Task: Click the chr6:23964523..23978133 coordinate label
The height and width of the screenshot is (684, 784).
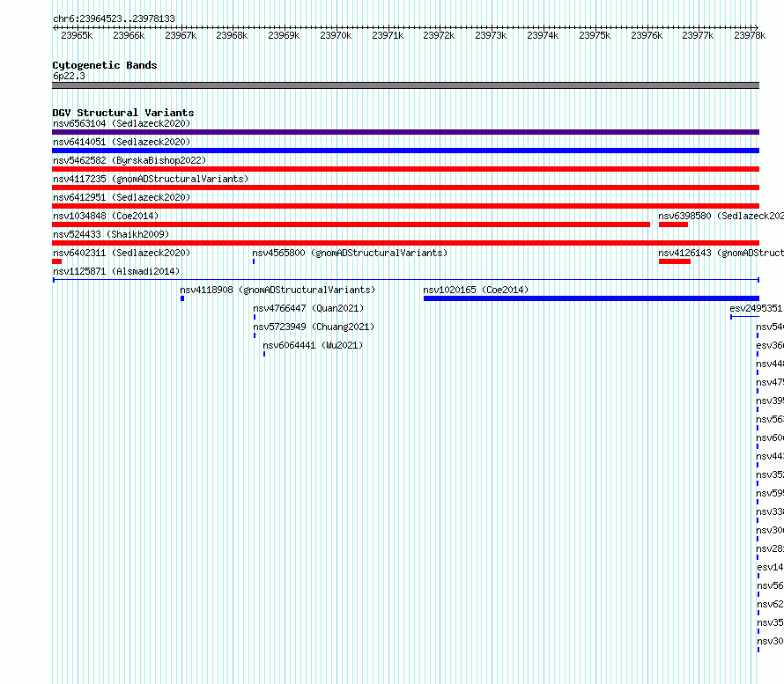Action: (114, 18)
